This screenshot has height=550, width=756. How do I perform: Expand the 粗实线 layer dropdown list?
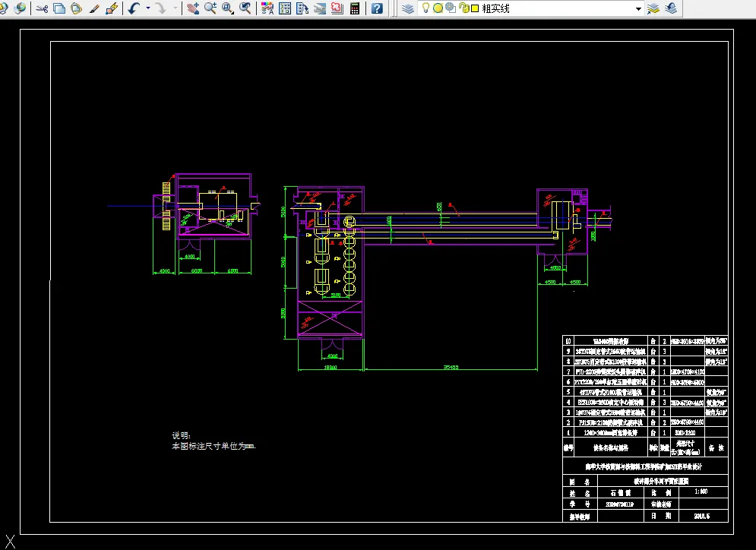click(x=638, y=8)
